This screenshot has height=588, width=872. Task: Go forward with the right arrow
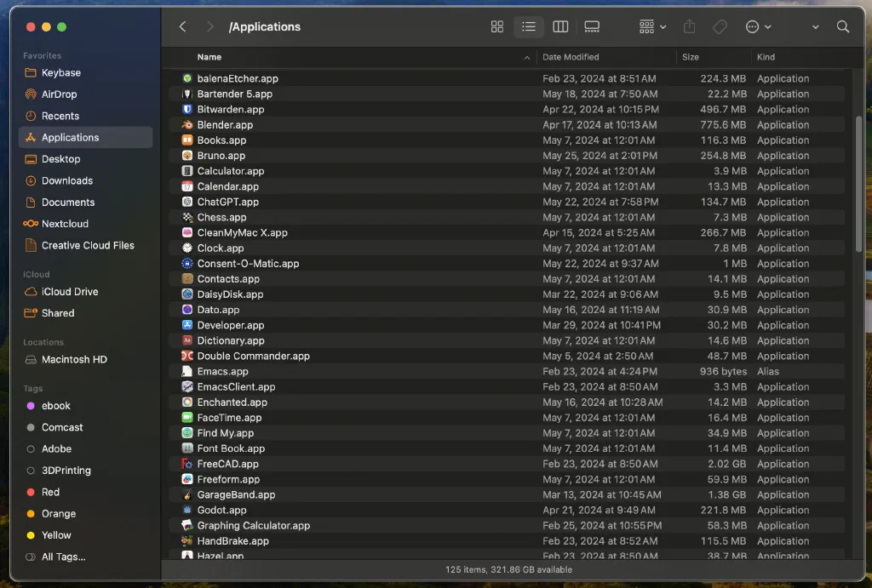point(209,26)
